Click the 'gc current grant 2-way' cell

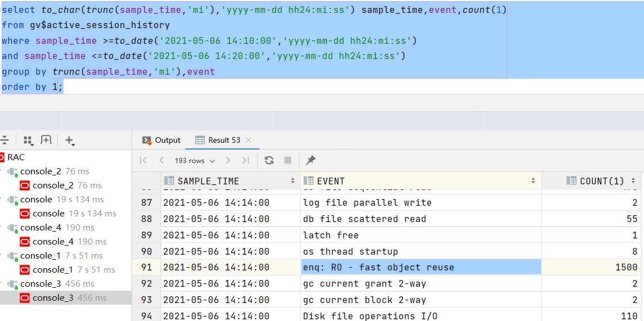click(x=421, y=283)
